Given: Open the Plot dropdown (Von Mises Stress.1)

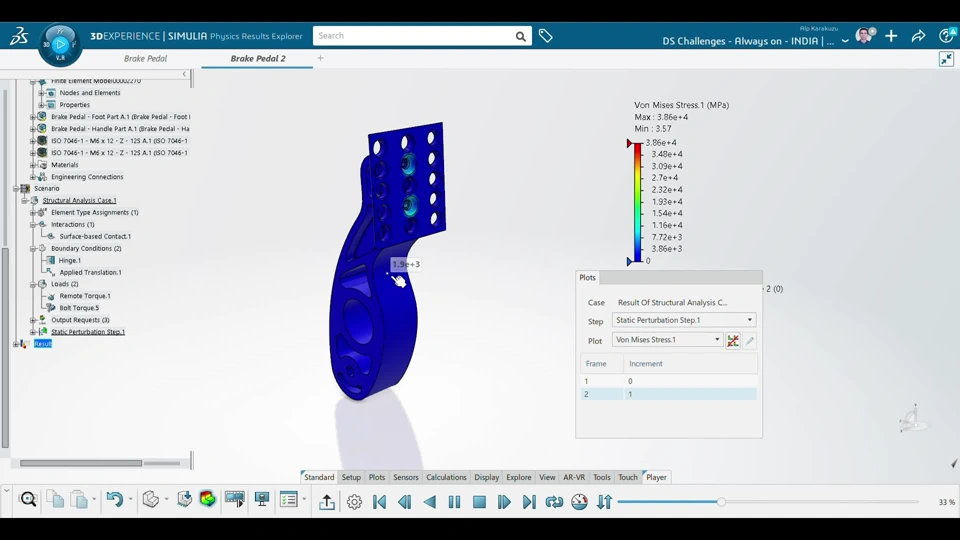Looking at the screenshot, I should coord(667,340).
